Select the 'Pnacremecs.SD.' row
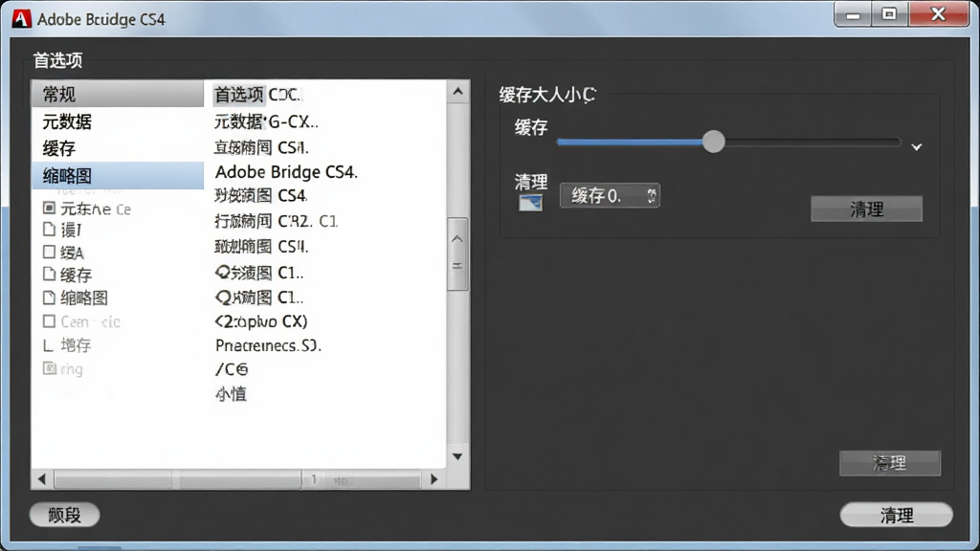 coord(268,345)
